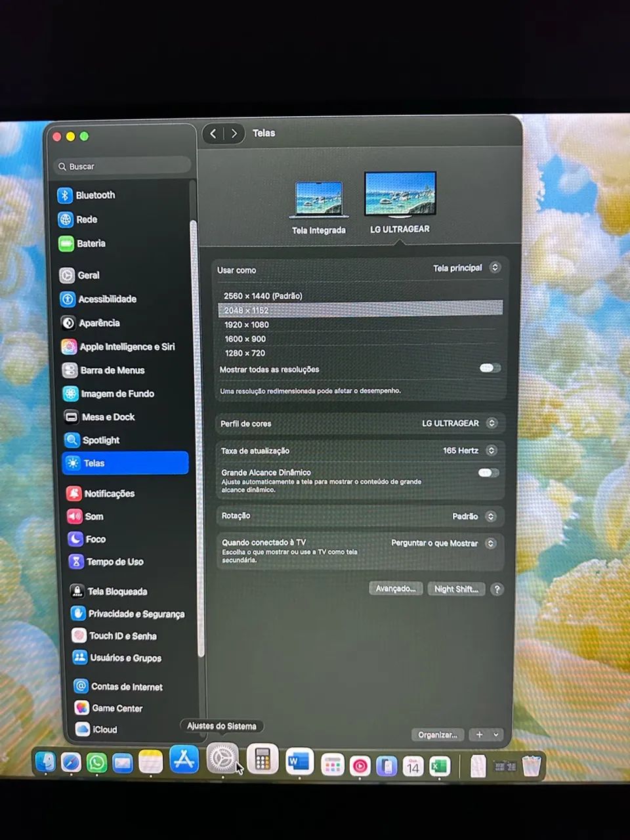Click the Buscar search field
The image size is (630, 840).
pos(122,167)
